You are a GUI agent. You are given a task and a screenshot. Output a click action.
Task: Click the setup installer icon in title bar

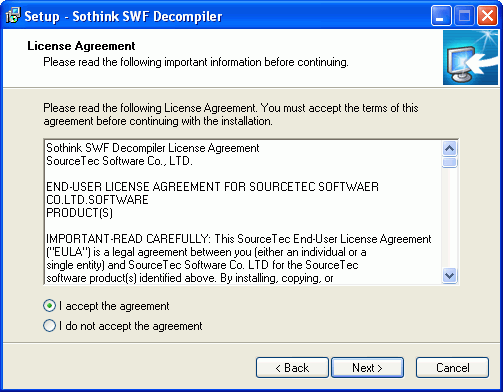[x=13, y=15]
